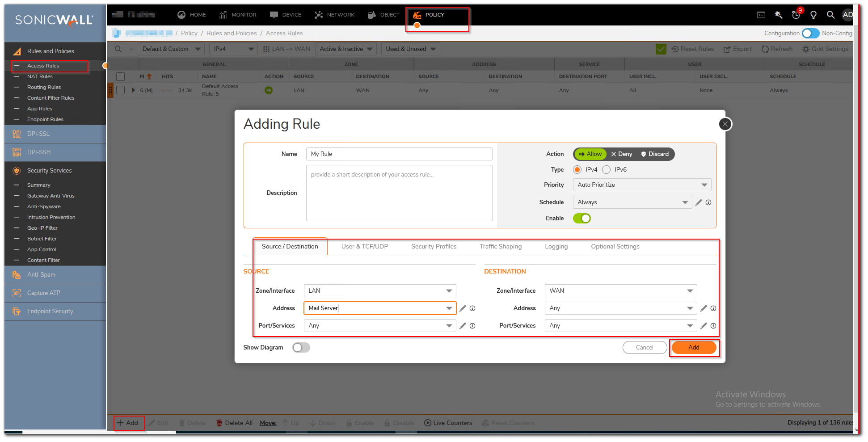Check the Default Access Rule_5 row checkbox

click(x=121, y=90)
